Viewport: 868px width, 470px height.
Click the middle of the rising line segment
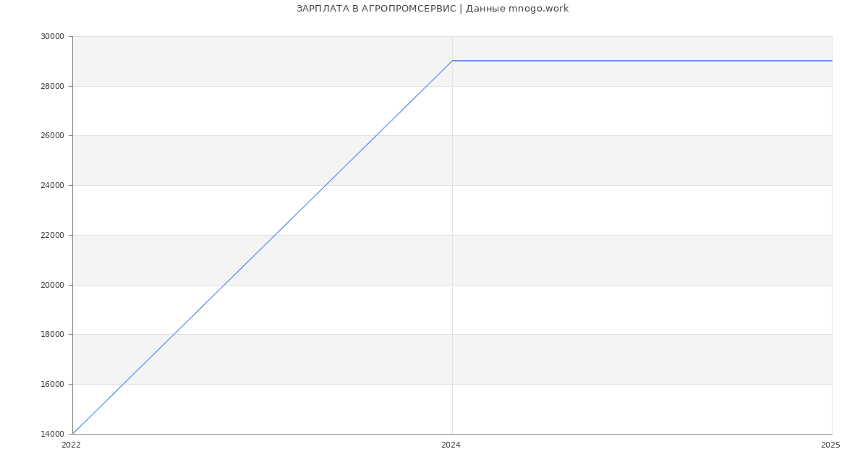263,247
